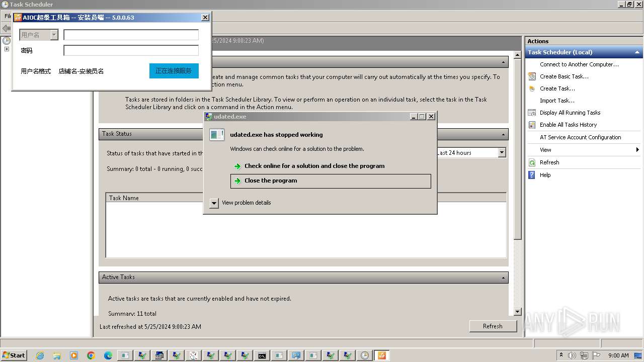
Task: Select Enable All Tasks History action text
Action: coord(568,125)
